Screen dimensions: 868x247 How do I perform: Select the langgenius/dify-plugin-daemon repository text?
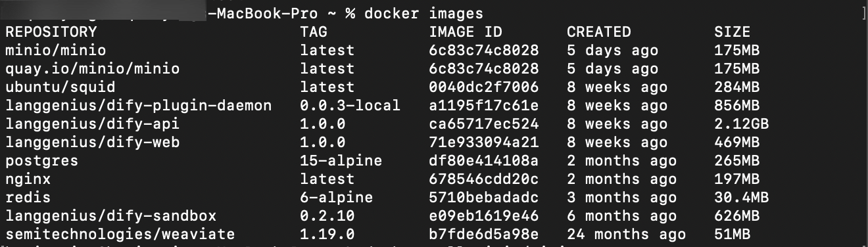click(138, 105)
